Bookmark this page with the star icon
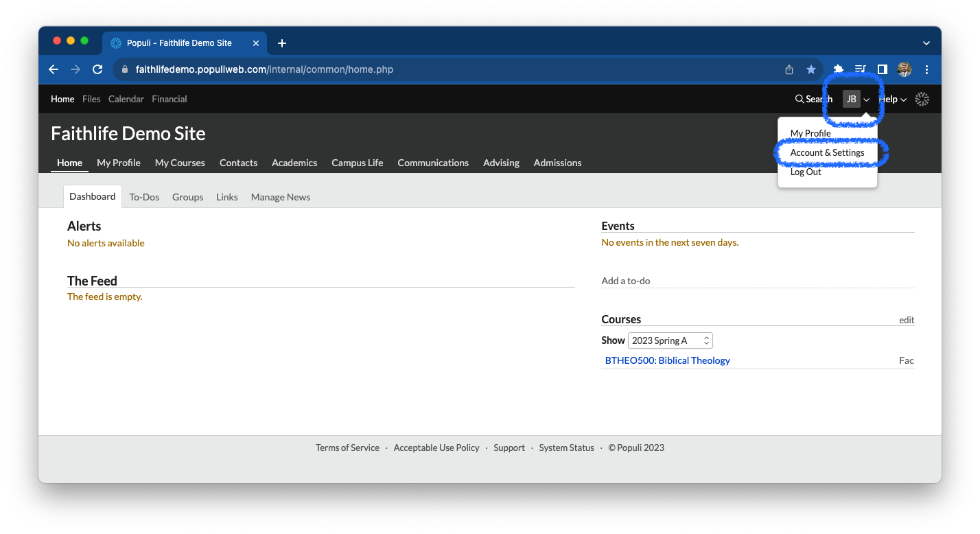 [x=811, y=69]
